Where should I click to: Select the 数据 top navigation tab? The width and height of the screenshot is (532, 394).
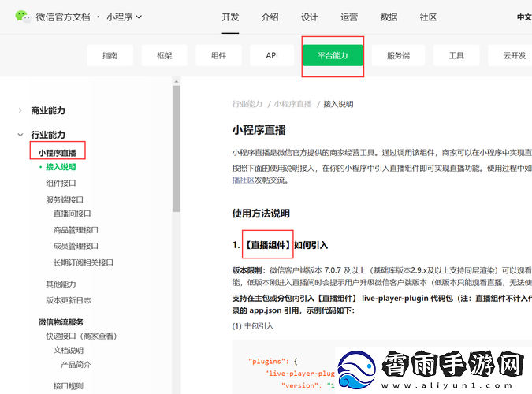[389, 17]
